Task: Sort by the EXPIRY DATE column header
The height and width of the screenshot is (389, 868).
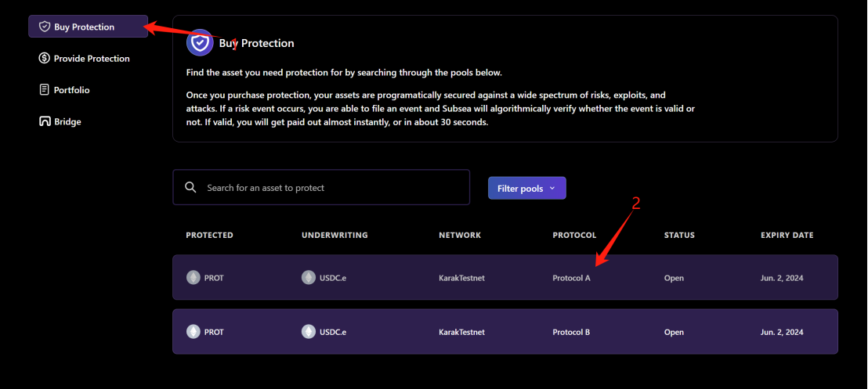Action: pyautogui.click(x=787, y=235)
